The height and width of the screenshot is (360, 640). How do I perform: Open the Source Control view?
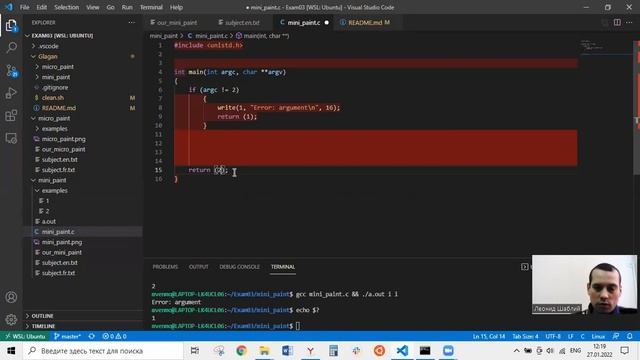coord(11,71)
